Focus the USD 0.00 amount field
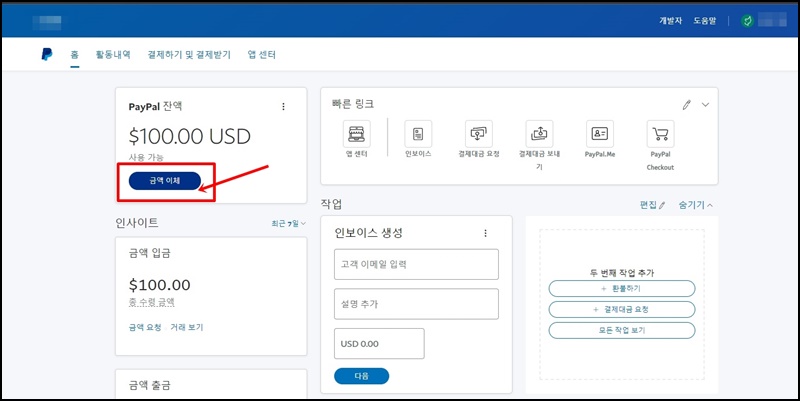Screen dimensions: 800x401 pos(379,343)
